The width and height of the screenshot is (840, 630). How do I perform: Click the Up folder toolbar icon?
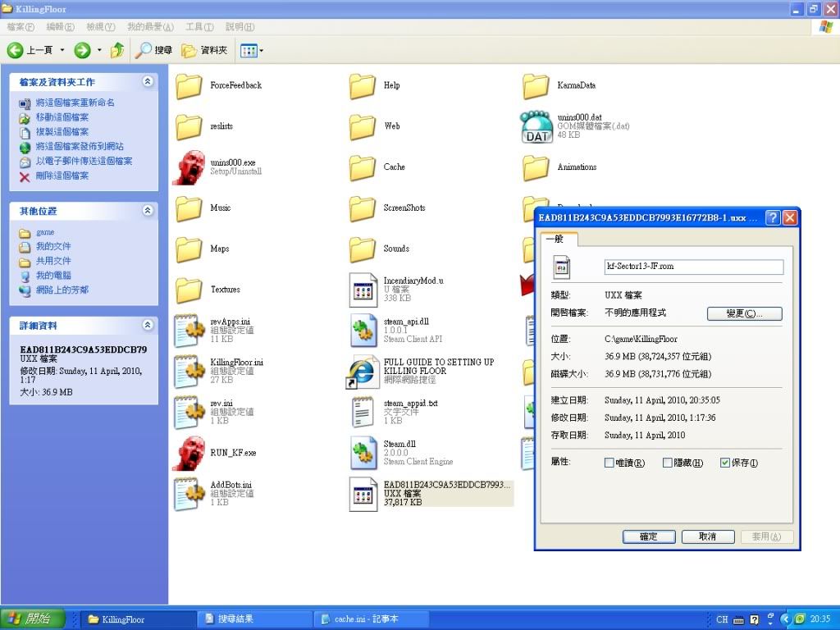click(117, 51)
